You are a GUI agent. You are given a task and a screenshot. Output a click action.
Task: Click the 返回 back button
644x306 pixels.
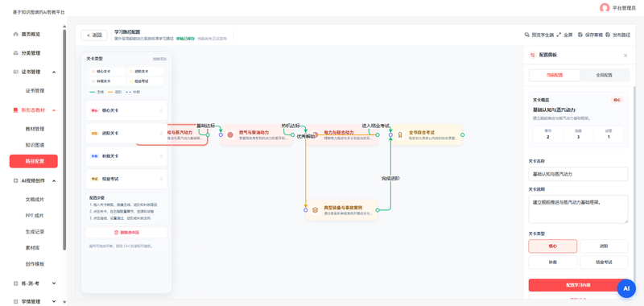coord(94,35)
